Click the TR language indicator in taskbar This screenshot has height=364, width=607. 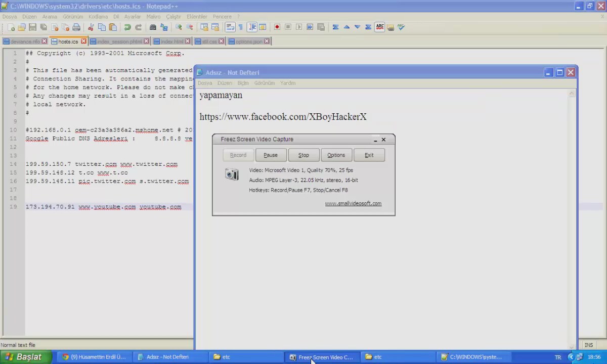[558, 357]
